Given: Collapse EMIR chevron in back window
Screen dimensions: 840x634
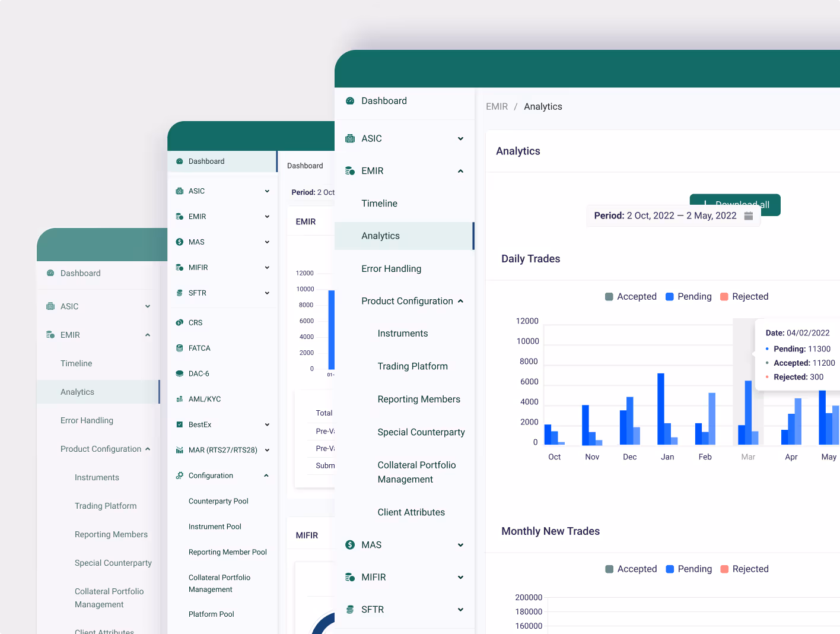Looking at the screenshot, I should (x=148, y=335).
